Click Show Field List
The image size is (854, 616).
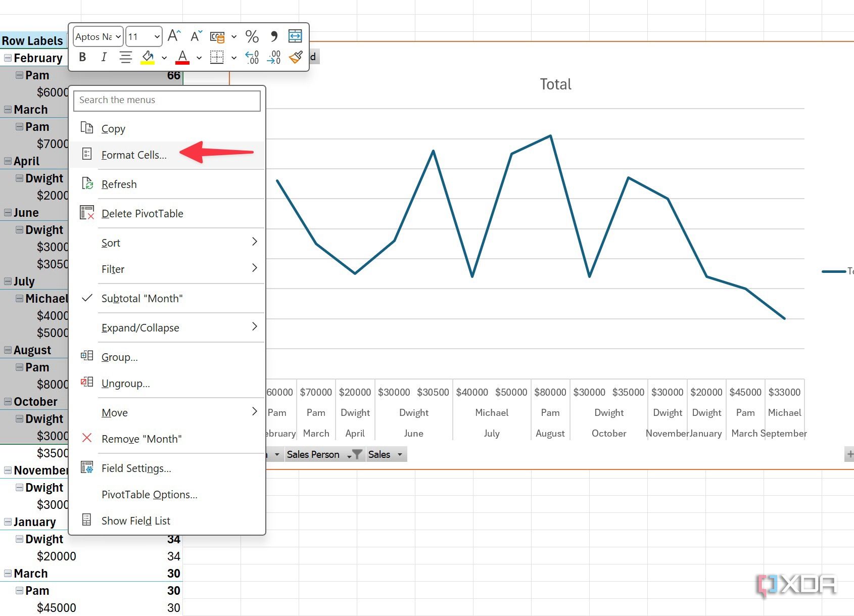(135, 520)
